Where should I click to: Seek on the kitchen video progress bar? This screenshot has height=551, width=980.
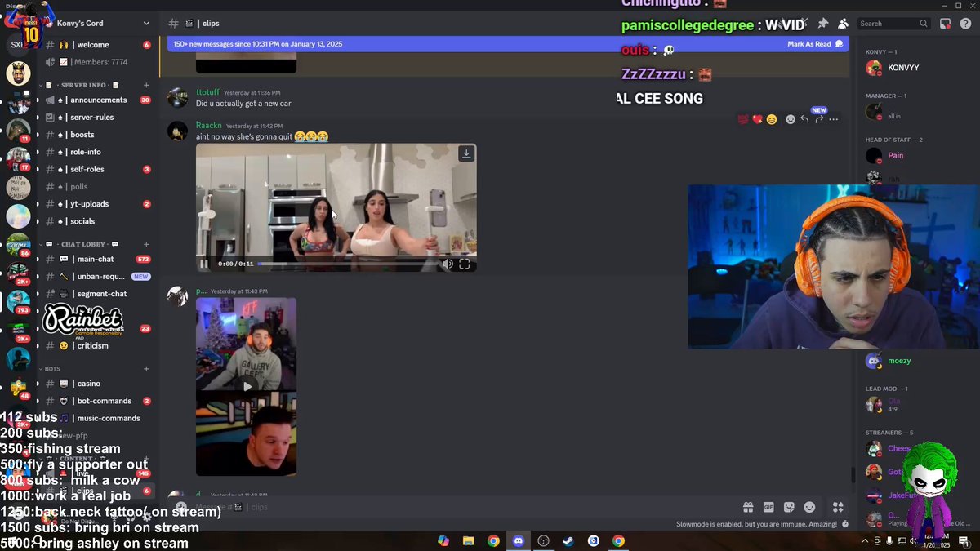pos(348,264)
